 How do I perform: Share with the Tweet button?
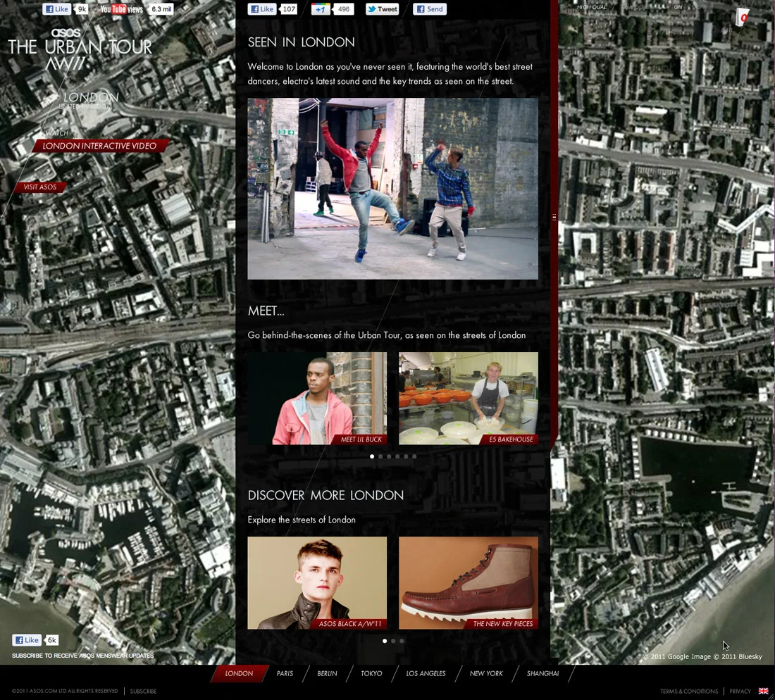[382, 9]
